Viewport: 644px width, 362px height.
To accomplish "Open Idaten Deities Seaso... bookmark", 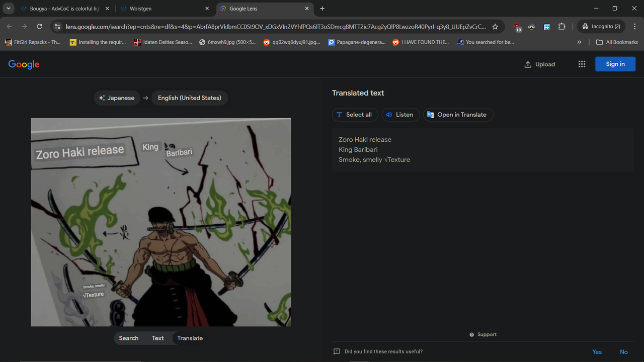I will pos(163,42).
